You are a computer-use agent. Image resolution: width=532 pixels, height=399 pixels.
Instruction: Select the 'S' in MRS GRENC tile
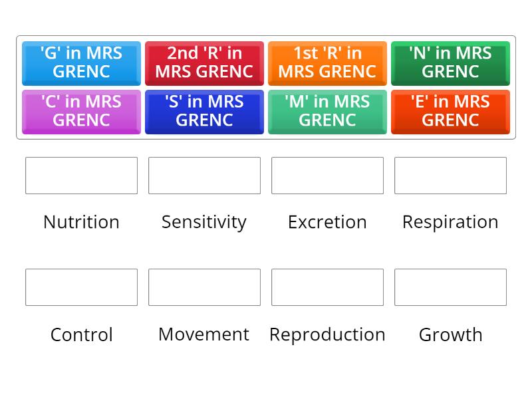pos(204,112)
